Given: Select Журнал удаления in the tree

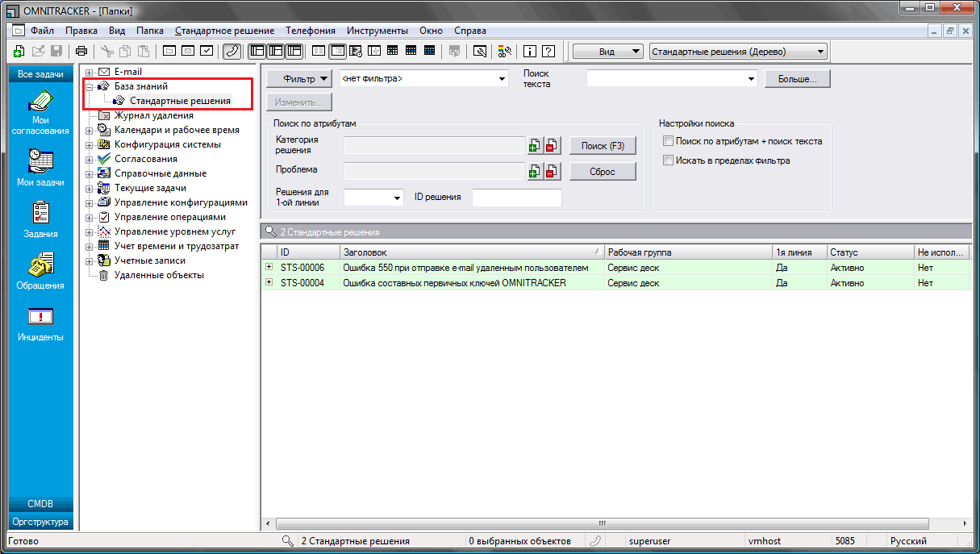Looking at the screenshot, I should (x=153, y=115).
